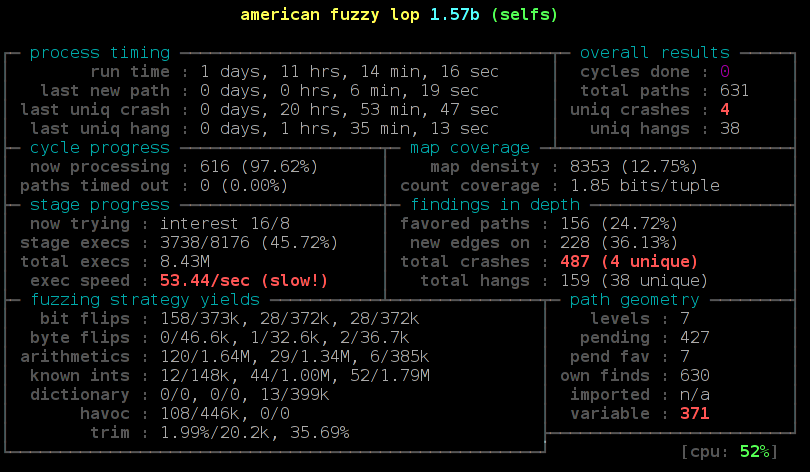Click the cycles done value '0'

(725, 72)
